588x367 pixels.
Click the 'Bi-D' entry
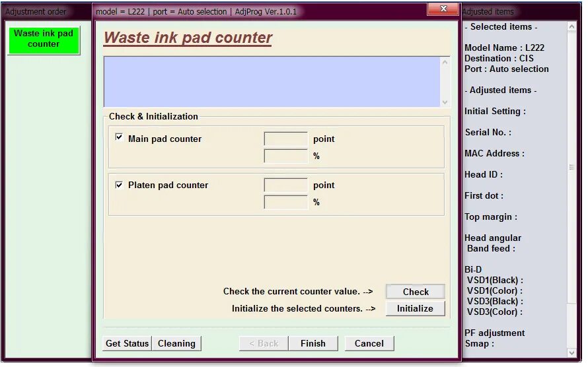473,269
